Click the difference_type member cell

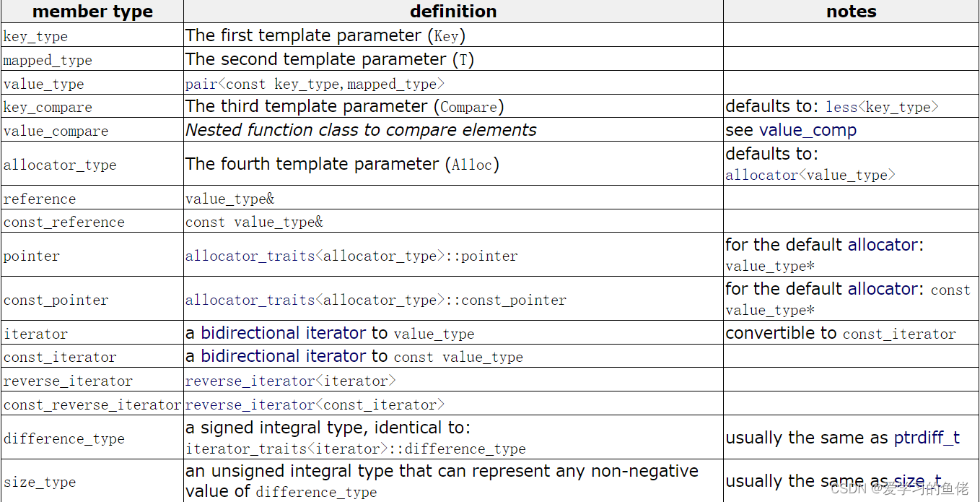64,438
